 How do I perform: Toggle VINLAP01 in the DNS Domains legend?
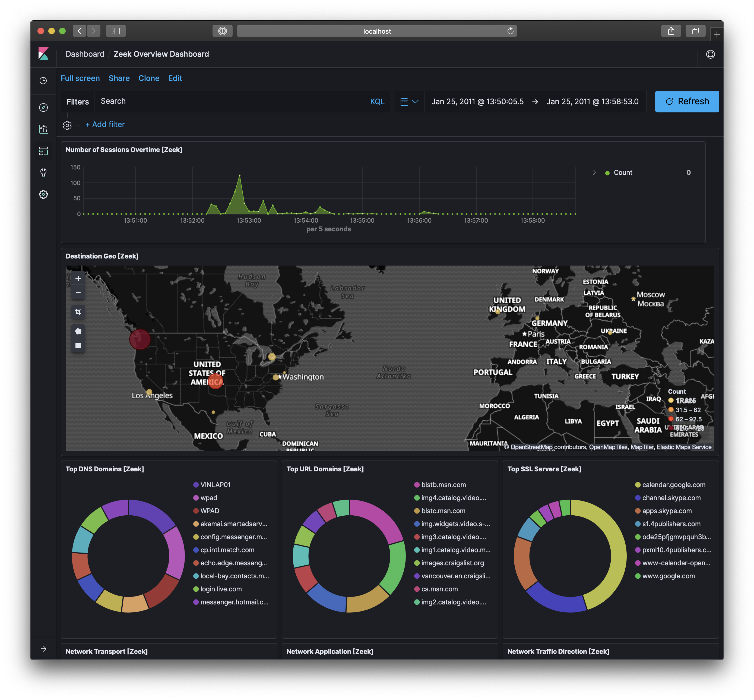pos(215,485)
